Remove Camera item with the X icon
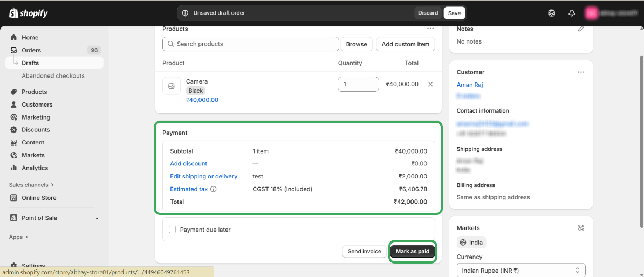Image resolution: width=644 pixels, height=277 pixels. [430, 84]
